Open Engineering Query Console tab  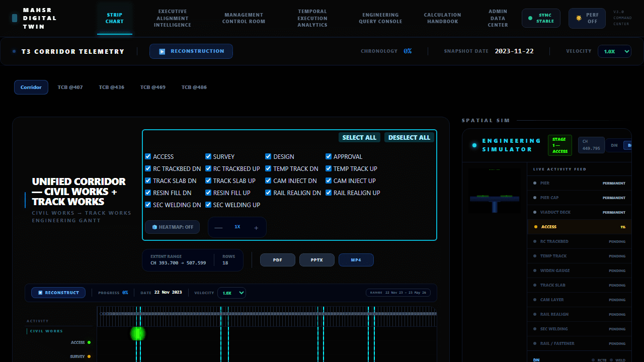point(380,18)
